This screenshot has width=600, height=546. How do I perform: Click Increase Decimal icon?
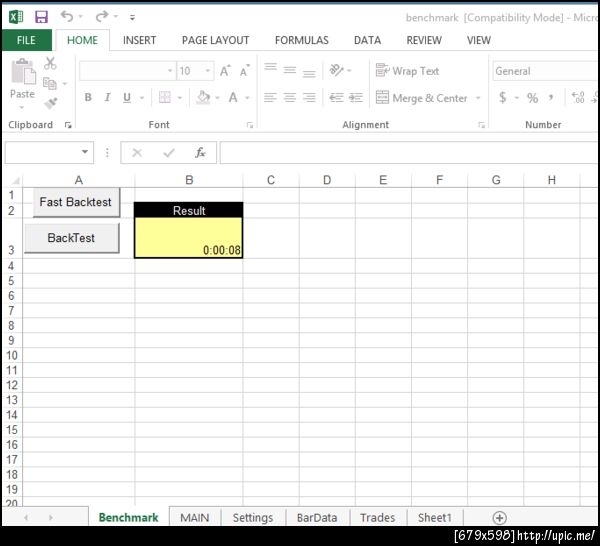click(x=578, y=98)
